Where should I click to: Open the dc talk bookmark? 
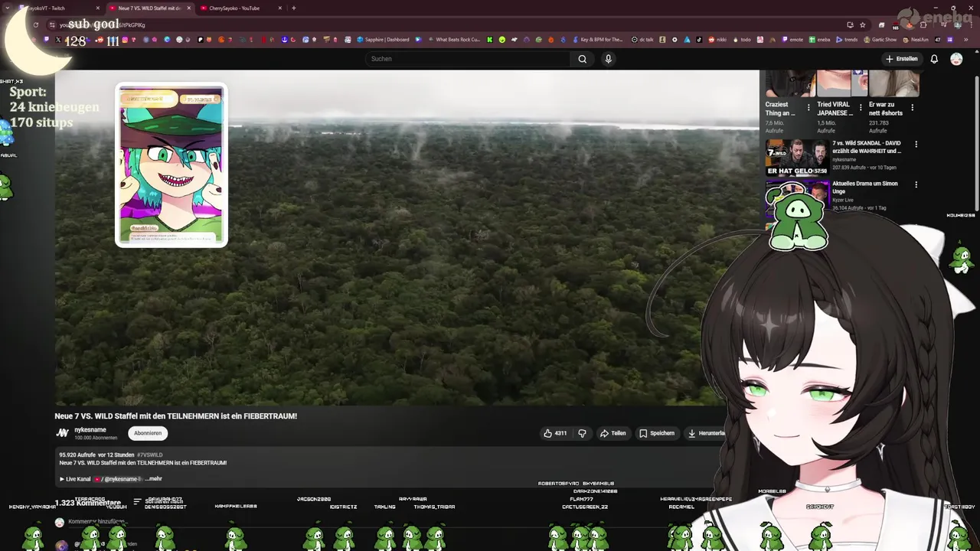pos(642,40)
